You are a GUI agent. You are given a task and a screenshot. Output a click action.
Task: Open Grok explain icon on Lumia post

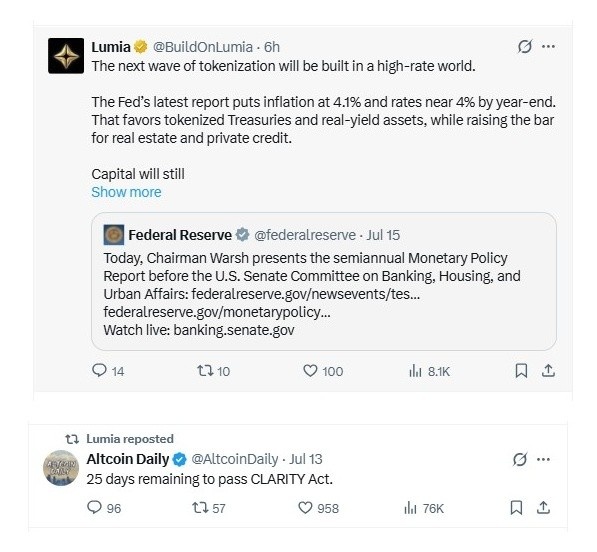click(524, 46)
